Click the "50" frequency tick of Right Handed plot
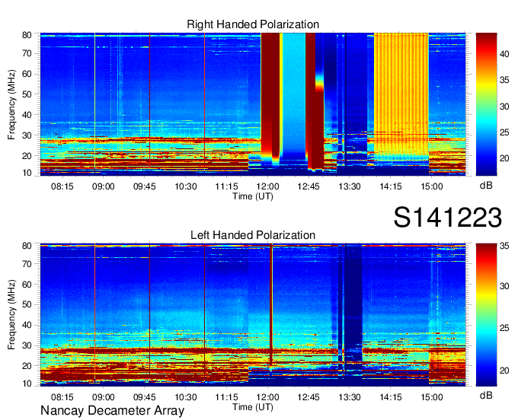The width and height of the screenshot is (518, 420). [x=27, y=94]
